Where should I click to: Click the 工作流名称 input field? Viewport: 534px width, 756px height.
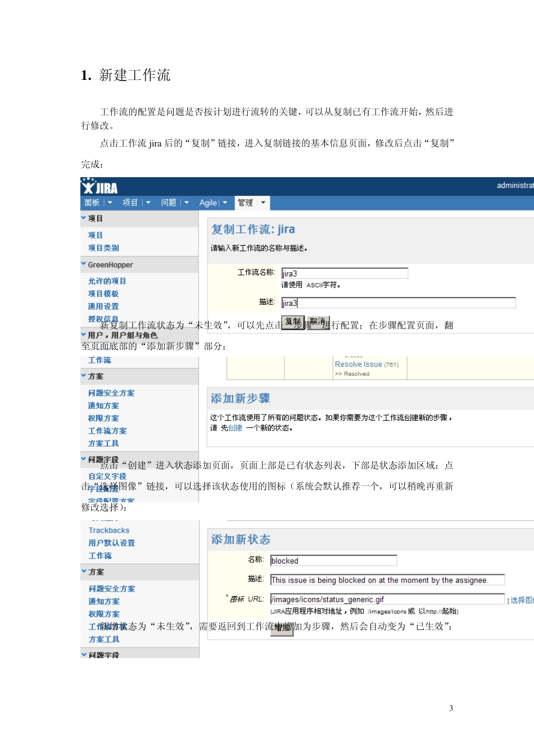(345, 273)
